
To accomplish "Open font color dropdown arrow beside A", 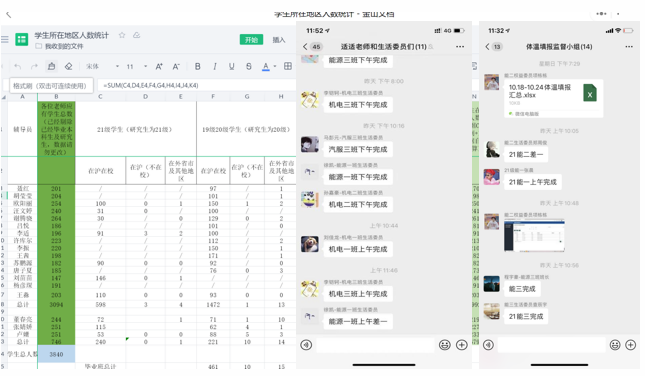I will [275, 66].
